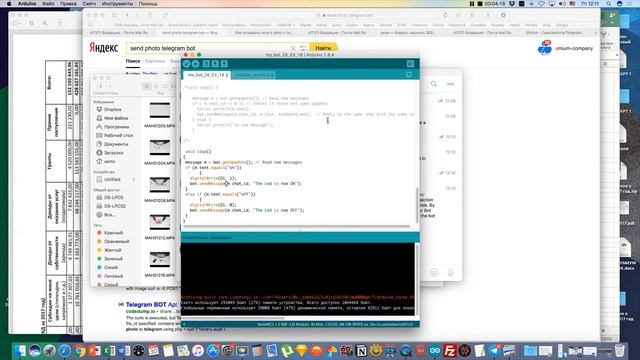
Task: Select the mq_bot_26_03_18 sketch tab
Action: 207,75
